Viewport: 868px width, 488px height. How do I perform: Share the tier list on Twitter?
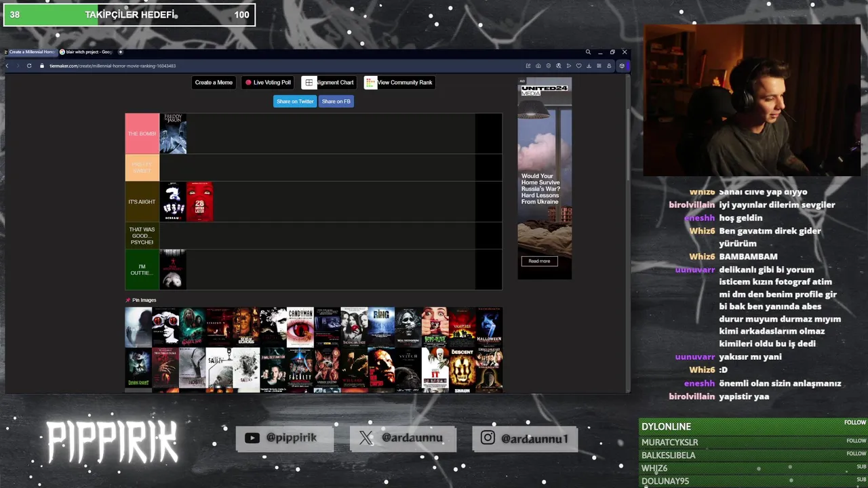tap(295, 101)
